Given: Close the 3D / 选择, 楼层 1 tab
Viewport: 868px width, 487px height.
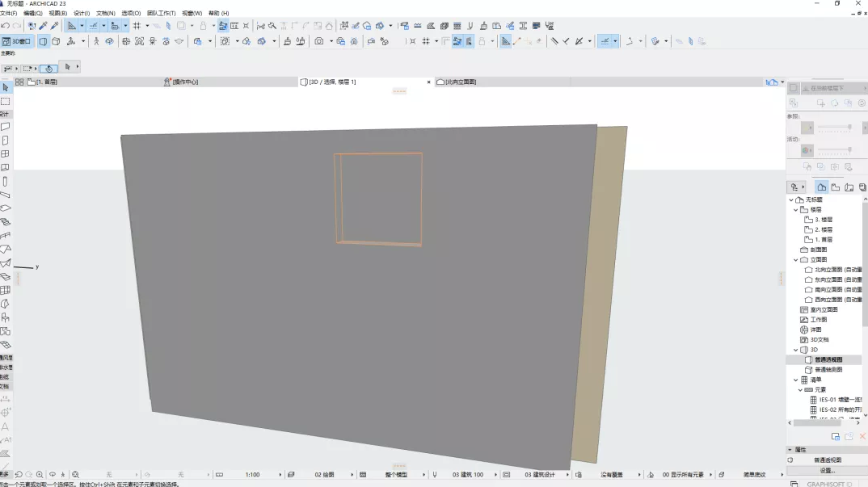Looking at the screenshot, I should tap(428, 82).
